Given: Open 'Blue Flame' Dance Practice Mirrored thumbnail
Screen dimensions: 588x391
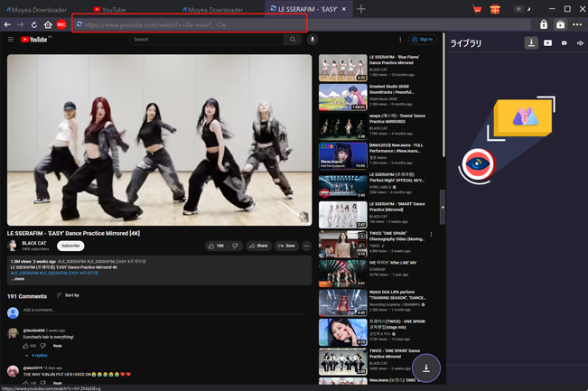Looking at the screenshot, I should click(x=342, y=68).
